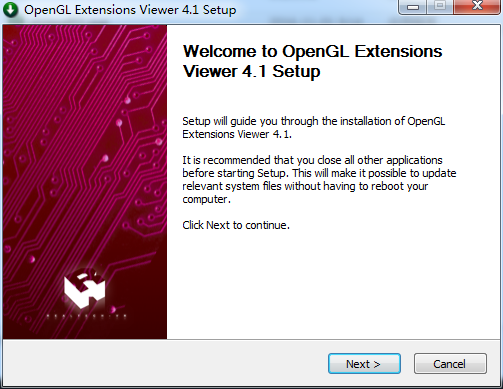Click the 'Welcome to OpenGL Extensions' heading
The image size is (503, 389).
[x=313, y=52]
